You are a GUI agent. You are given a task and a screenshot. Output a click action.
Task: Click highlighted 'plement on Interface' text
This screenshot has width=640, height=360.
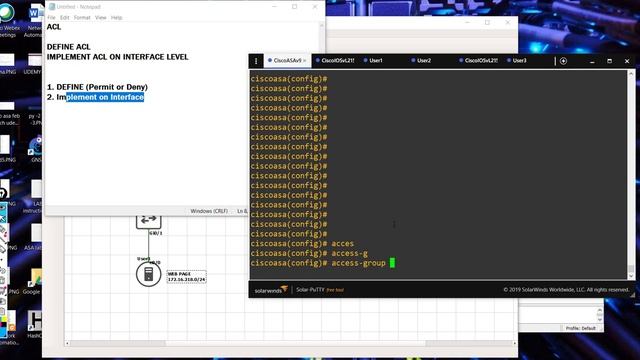tap(105, 97)
